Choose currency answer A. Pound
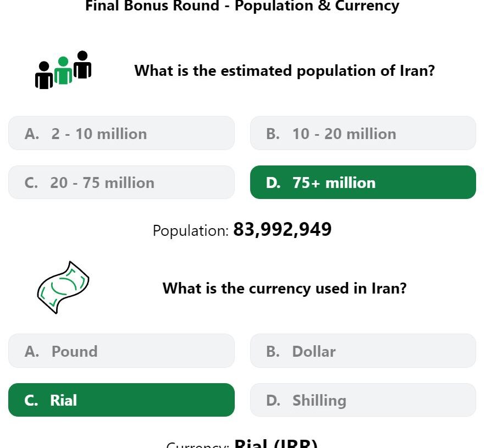Screen dimensions: 486x448 [x=122, y=351]
